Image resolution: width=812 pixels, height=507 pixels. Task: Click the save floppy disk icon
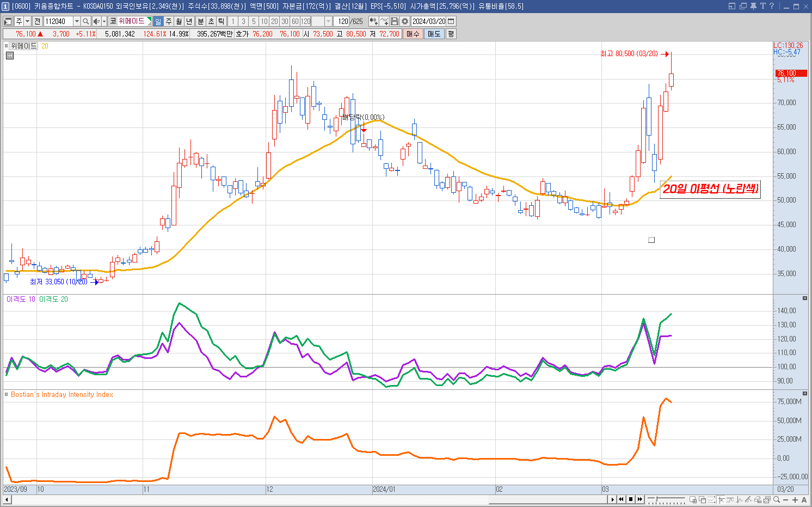pos(395,21)
